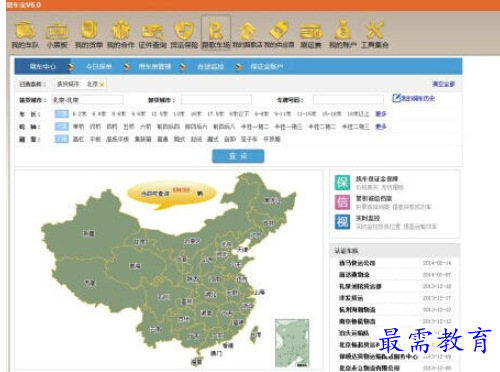Expand 更多 options in the 车长 row

[x=380, y=114]
